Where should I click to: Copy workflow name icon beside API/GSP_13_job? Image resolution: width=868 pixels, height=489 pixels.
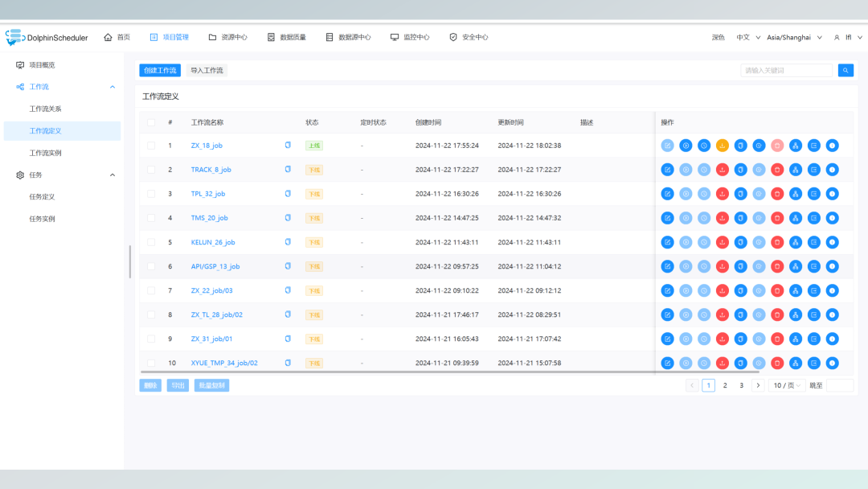[288, 266]
